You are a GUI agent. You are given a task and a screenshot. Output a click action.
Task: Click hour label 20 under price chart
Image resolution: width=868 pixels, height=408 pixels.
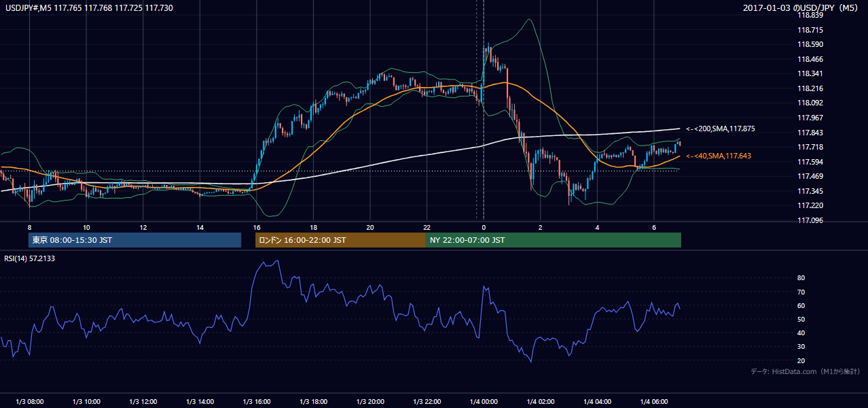[369, 227]
